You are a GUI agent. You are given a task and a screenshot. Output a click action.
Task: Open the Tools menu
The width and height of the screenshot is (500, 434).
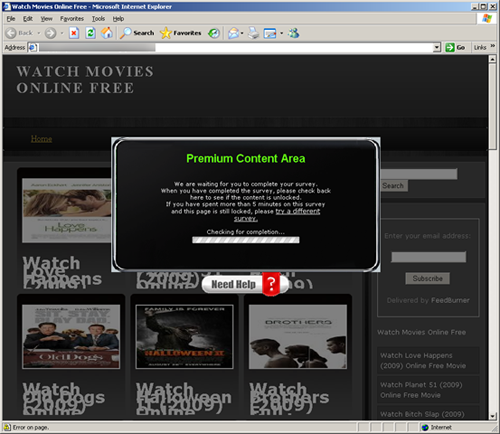(x=98, y=19)
